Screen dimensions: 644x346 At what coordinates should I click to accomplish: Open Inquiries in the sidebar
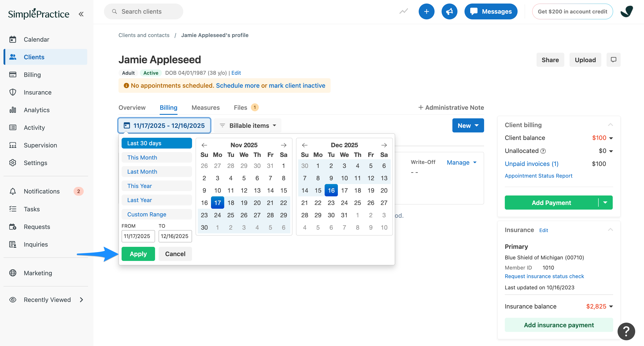click(x=46, y=244)
